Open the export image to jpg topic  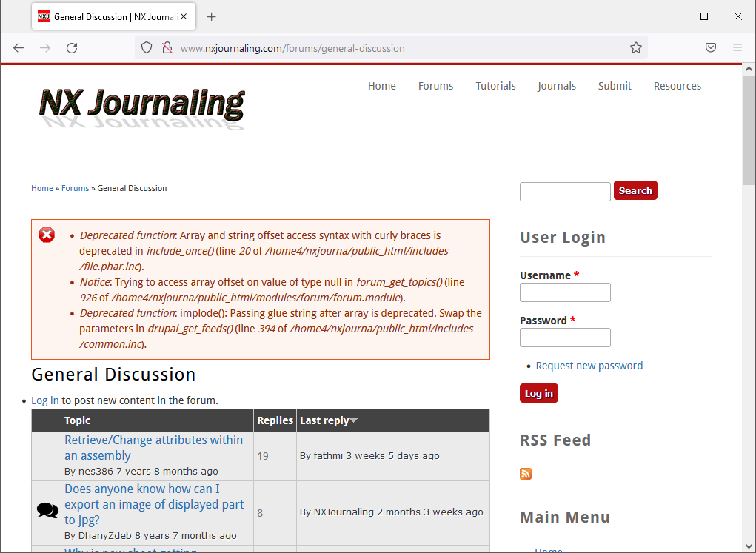point(154,504)
